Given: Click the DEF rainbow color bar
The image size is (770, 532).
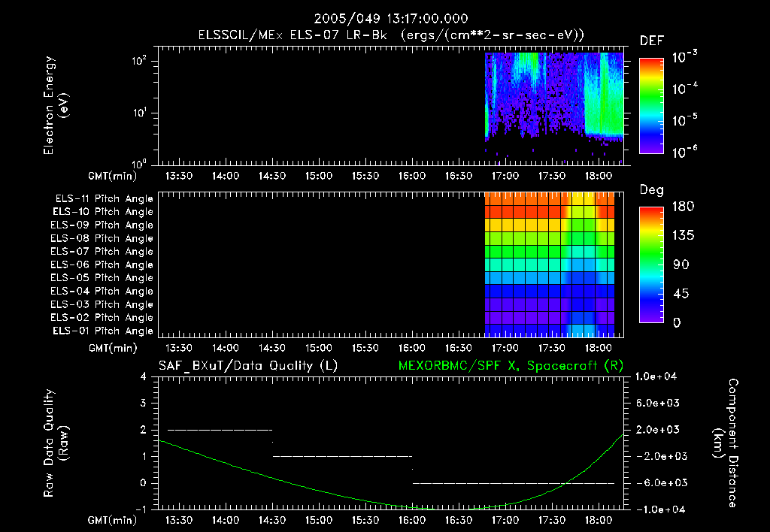Looking at the screenshot, I should [x=651, y=105].
